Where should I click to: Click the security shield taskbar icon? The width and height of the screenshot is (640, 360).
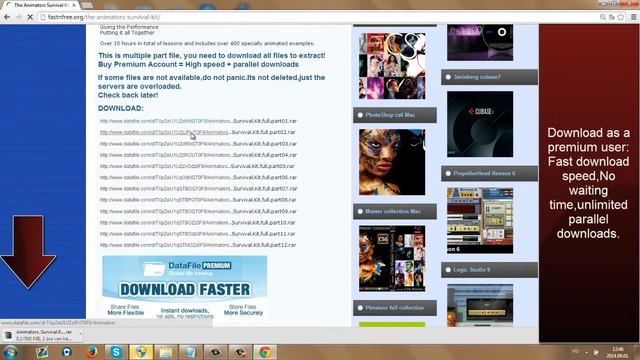(x=141, y=352)
